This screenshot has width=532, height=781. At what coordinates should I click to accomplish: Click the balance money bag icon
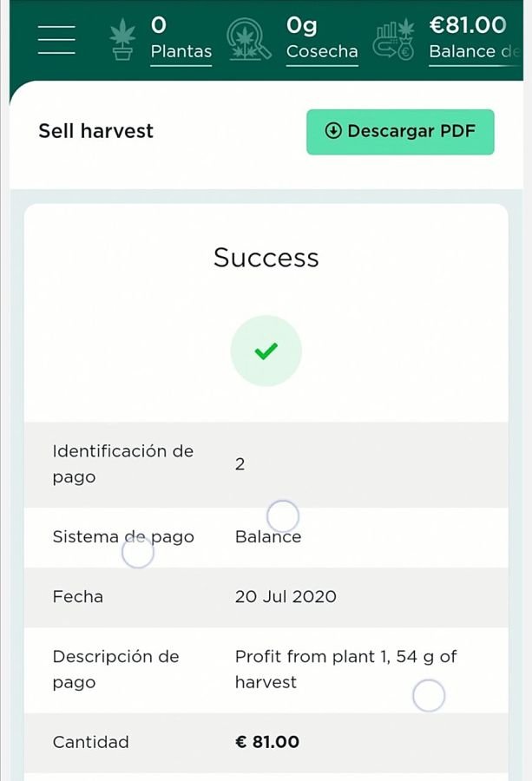pyautogui.click(x=395, y=39)
